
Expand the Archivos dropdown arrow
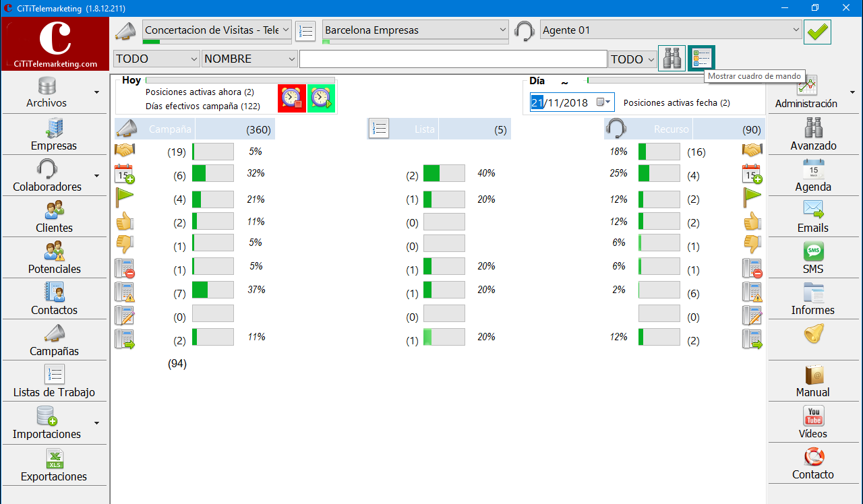(x=96, y=92)
